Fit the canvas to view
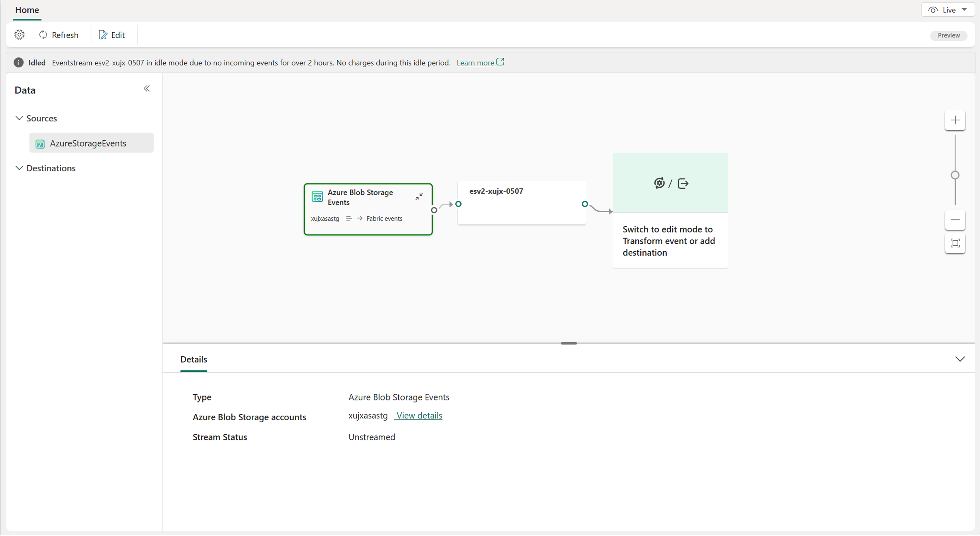This screenshot has width=980, height=536. coord(955,244)
